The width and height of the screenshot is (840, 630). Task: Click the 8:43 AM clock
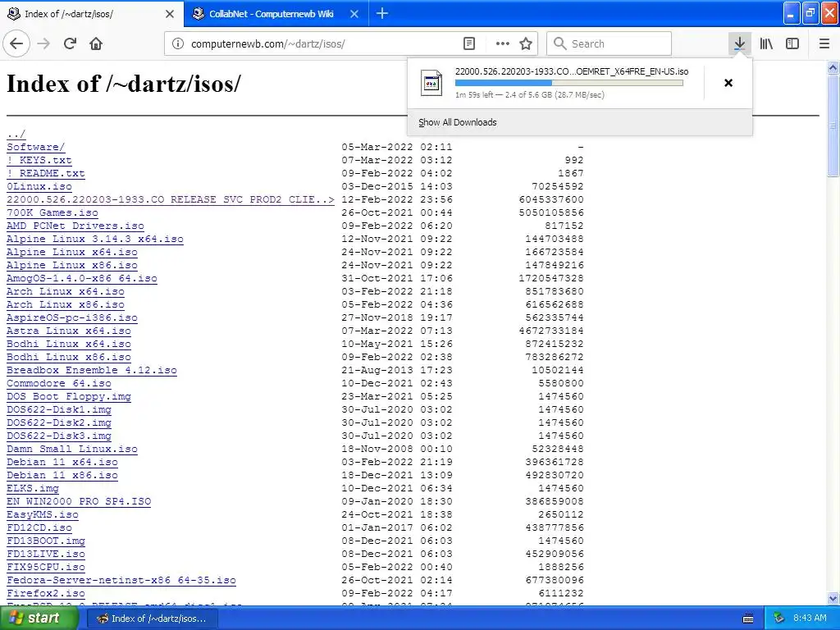tap(810, 619)
